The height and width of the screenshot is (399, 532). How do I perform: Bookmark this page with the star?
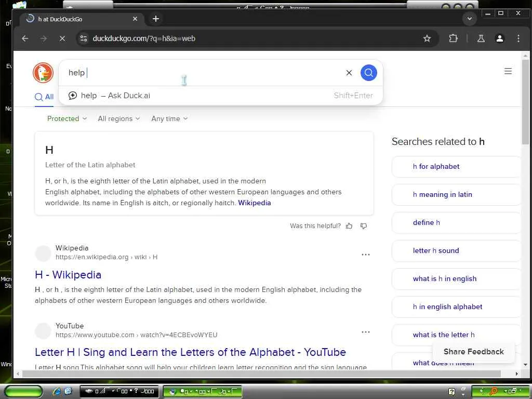(427, 38)
